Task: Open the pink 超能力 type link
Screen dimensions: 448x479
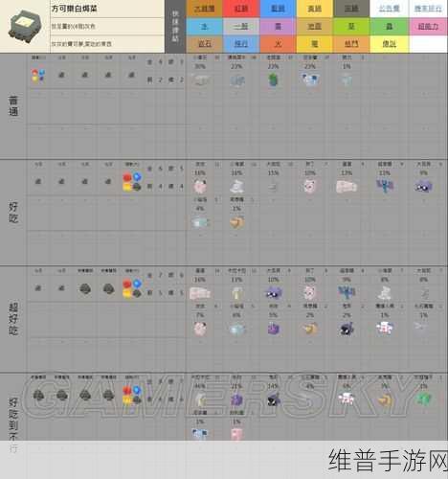Action: click(428, 26)
